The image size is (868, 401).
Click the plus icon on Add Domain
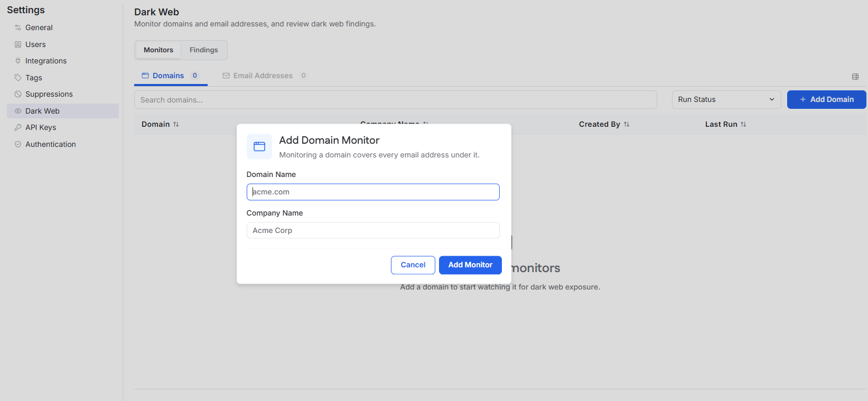pyautogui.click(x=803, y=99)
